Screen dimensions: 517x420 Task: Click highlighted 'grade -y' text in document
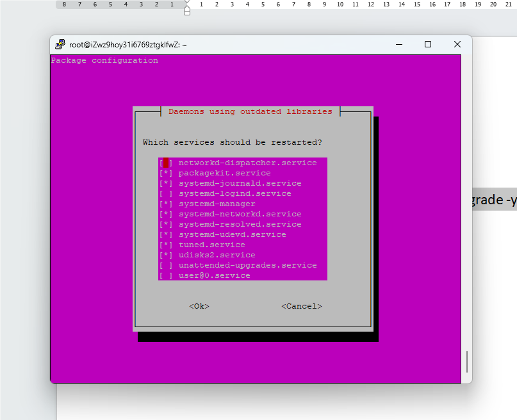(494, 200)
